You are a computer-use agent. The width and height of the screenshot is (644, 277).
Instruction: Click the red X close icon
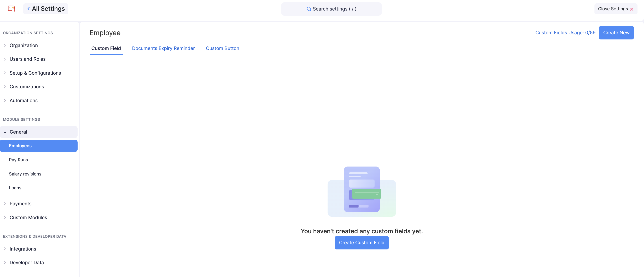point(631,9)
